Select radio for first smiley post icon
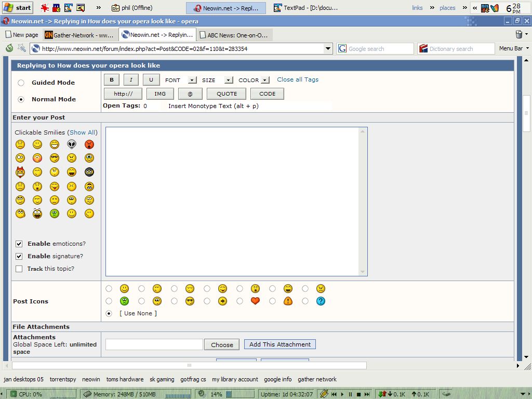Screen dimensions: 532x399 (109, 289)
